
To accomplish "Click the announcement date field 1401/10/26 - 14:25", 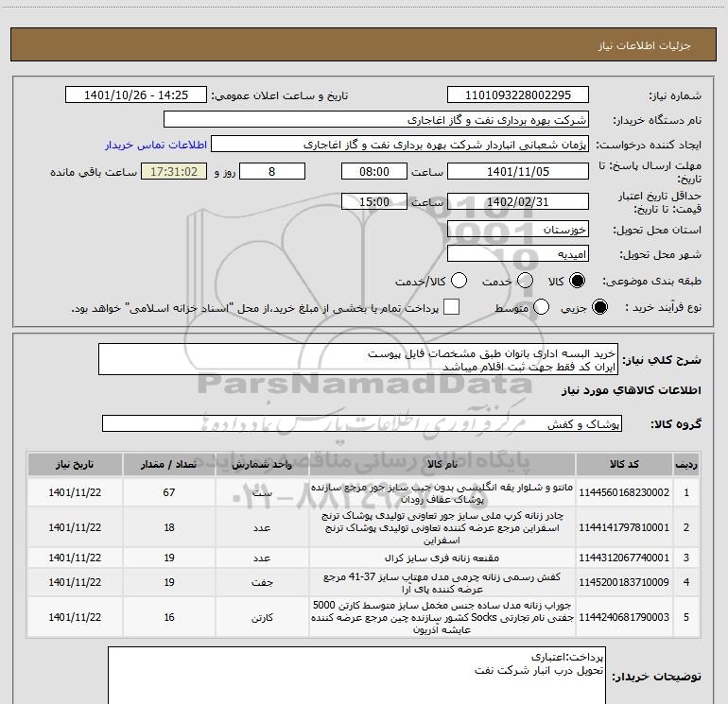I will (x=136, y=95).
